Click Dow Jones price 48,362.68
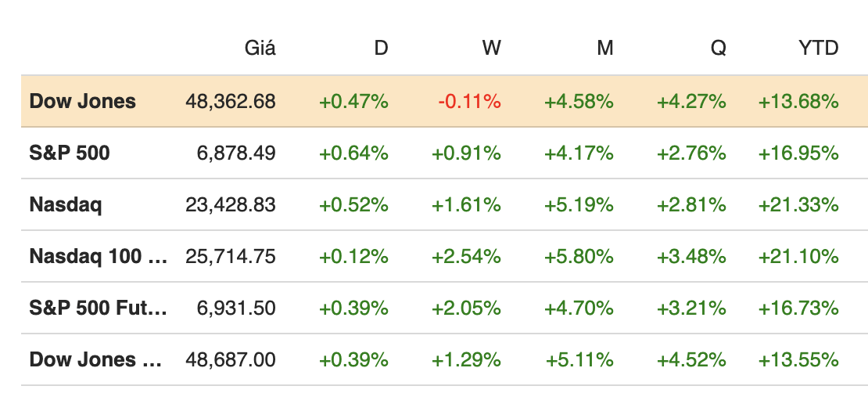The image size is (868, 404). pos(231,101)
